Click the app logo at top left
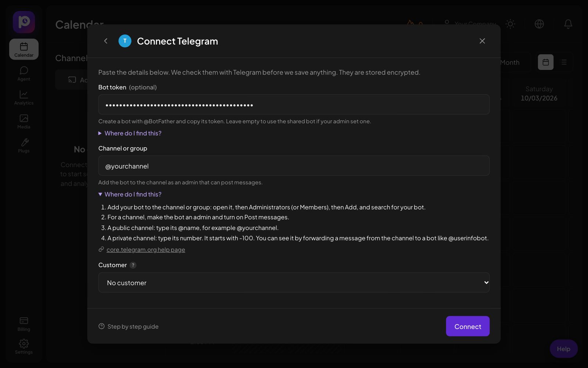The height and width of the screenshot is (368, 588). 24,22
